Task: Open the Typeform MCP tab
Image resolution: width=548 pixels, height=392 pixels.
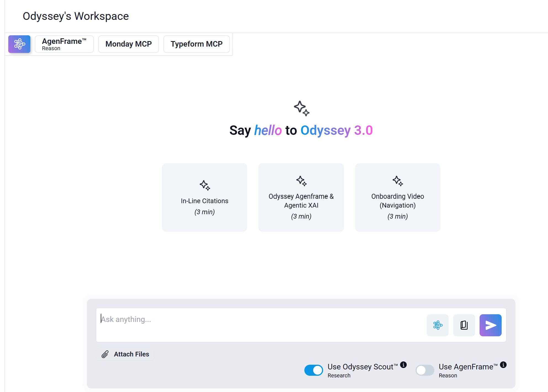Action: 196,44
